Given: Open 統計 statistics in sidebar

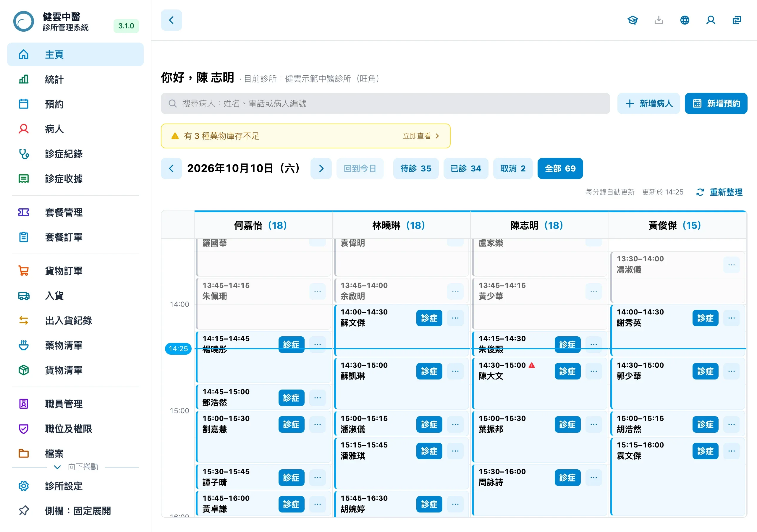Looking at the screenshot, I should tap(75, 79).
